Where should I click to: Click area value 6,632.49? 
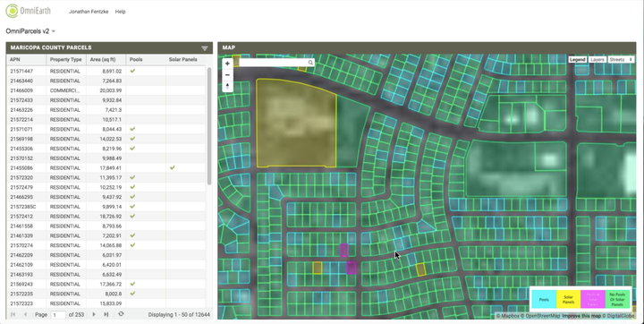click(112, 274)
